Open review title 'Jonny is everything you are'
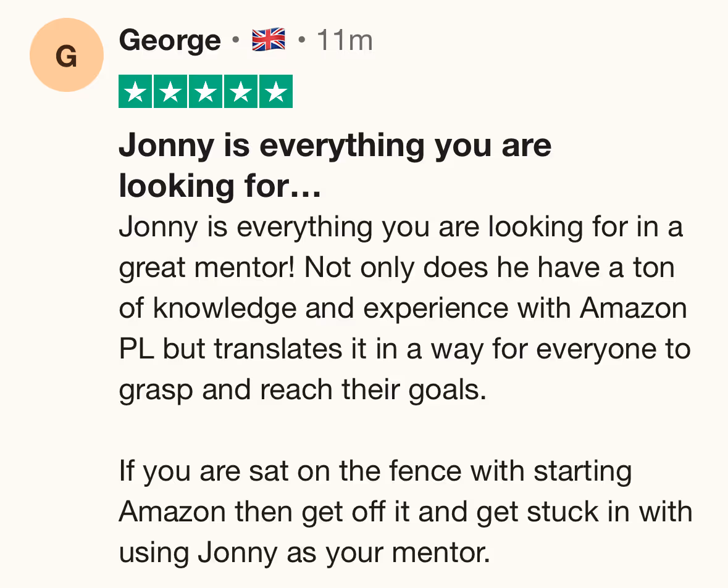 [x=335, y=146]
